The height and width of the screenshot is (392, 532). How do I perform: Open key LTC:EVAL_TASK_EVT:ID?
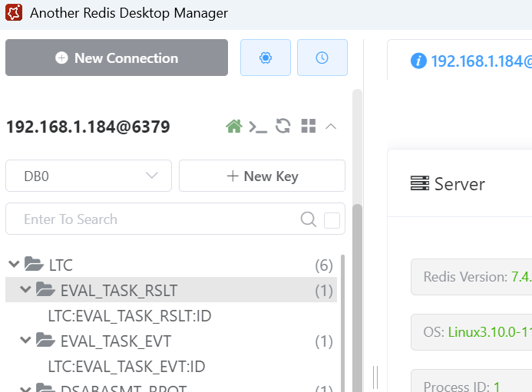[127, 367]
